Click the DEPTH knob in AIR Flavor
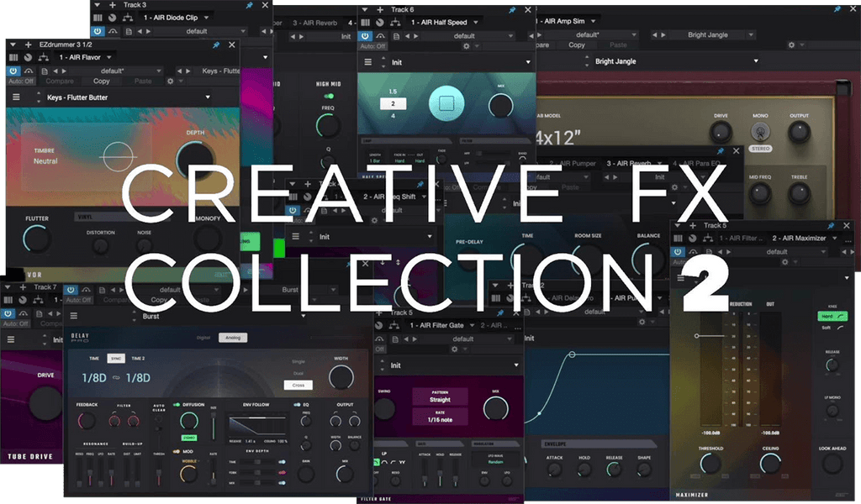 (195, 160)
